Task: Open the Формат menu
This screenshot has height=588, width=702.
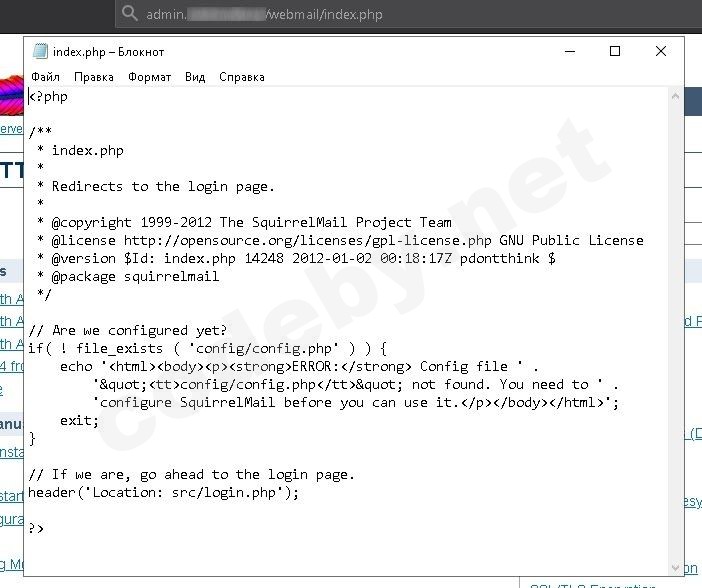Action: [x=150, y=77]
